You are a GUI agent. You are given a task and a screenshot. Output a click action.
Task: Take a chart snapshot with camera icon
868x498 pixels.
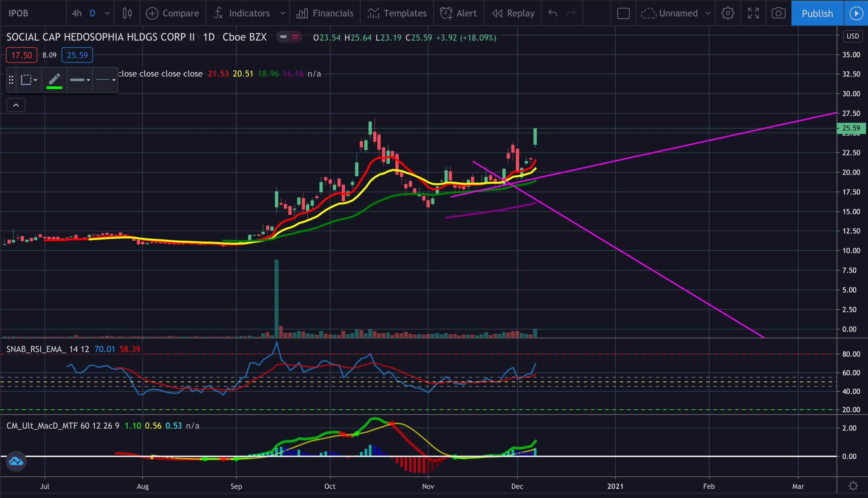pos(778,13)
